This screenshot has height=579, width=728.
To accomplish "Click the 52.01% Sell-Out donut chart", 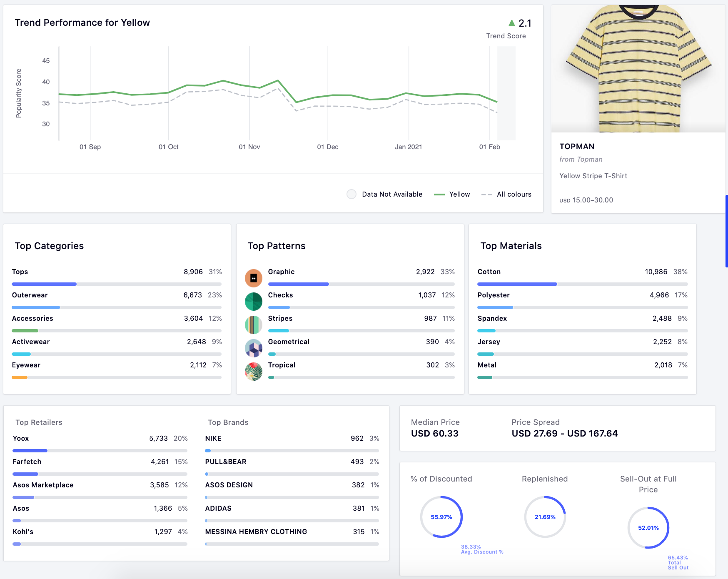I will (x=648, y=528).
